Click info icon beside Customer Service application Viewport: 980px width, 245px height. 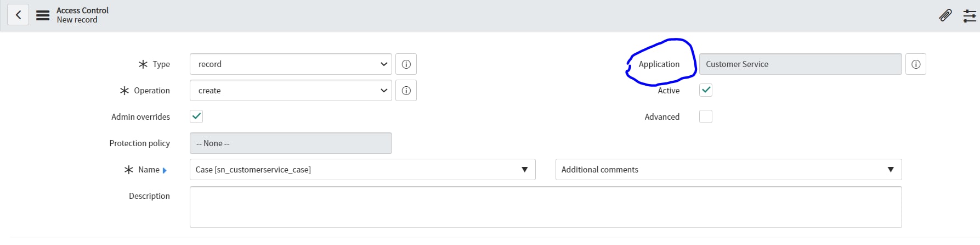(x=916, y=64)
